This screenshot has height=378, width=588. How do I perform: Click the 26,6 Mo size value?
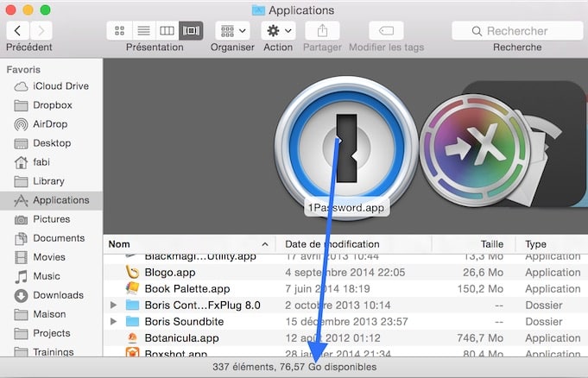pyautogui.click(x=483, y=272)
